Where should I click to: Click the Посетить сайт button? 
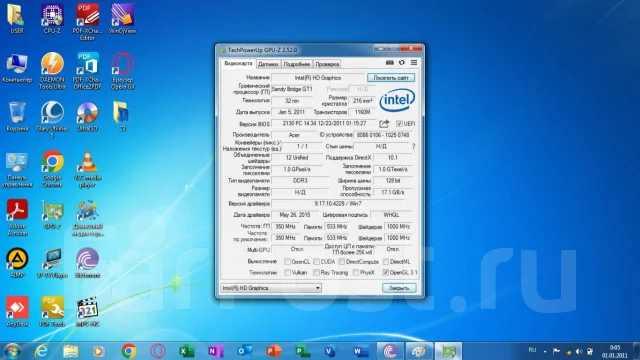[391, 78]
